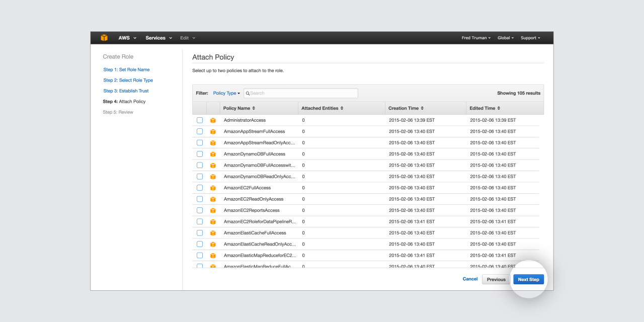Click the Cancel link

click(470, 279)
